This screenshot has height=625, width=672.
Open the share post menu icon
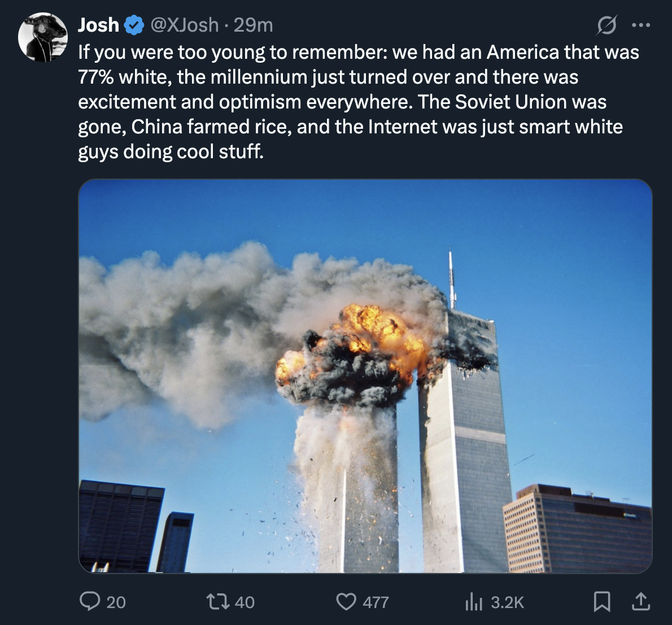click(641, 601)
